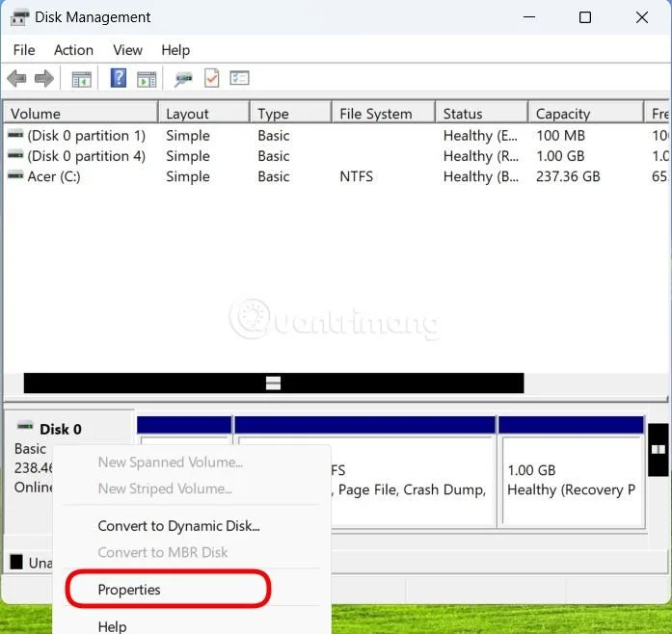Select the (Disk 0 partition 1) row
Screen dimensions: 672x634
336,136
